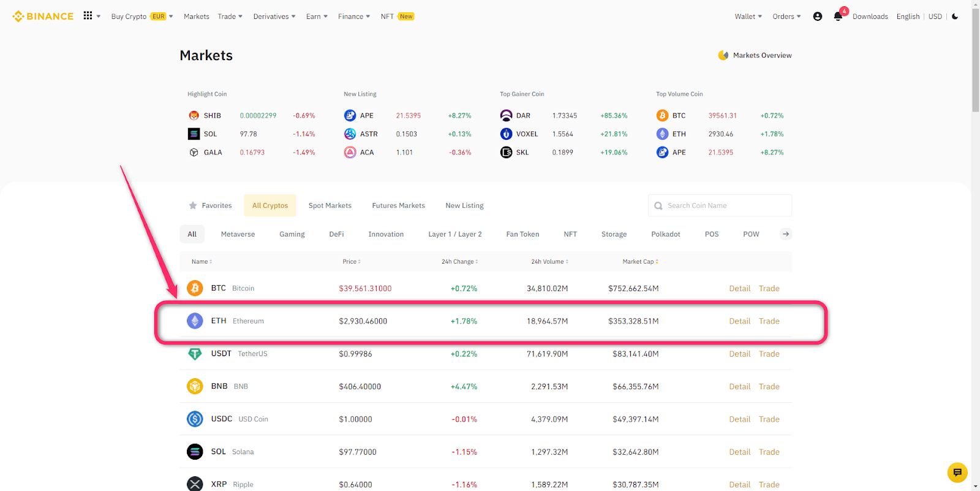This screenshot has height=491, width=980.
Task: Switch to the All Cryptos tab
Action: pyautogui.click(x=270, y=205)
